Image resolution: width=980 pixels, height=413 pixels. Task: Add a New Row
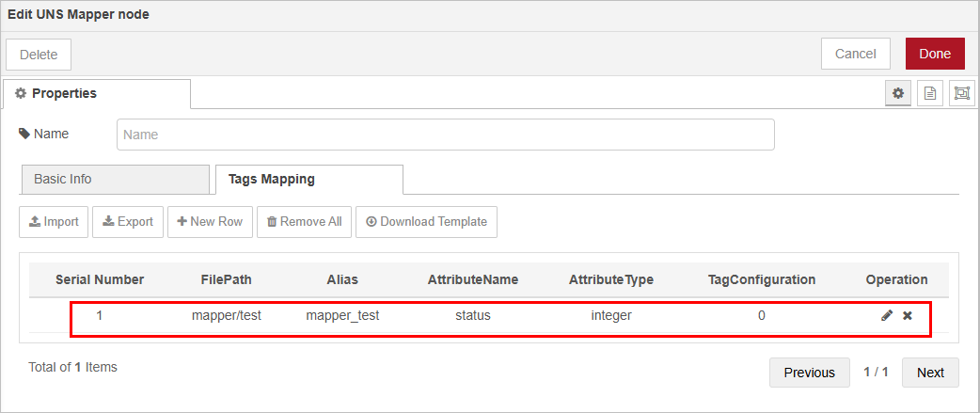coord(210,222)
